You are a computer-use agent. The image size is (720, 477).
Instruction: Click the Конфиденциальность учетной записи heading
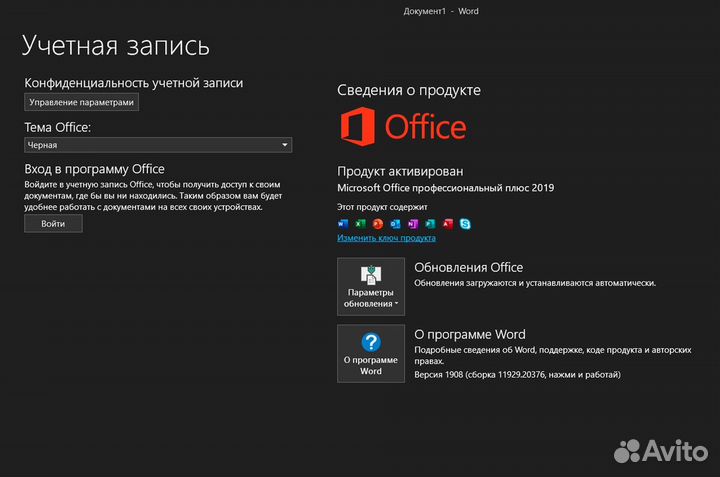point(134,83)
